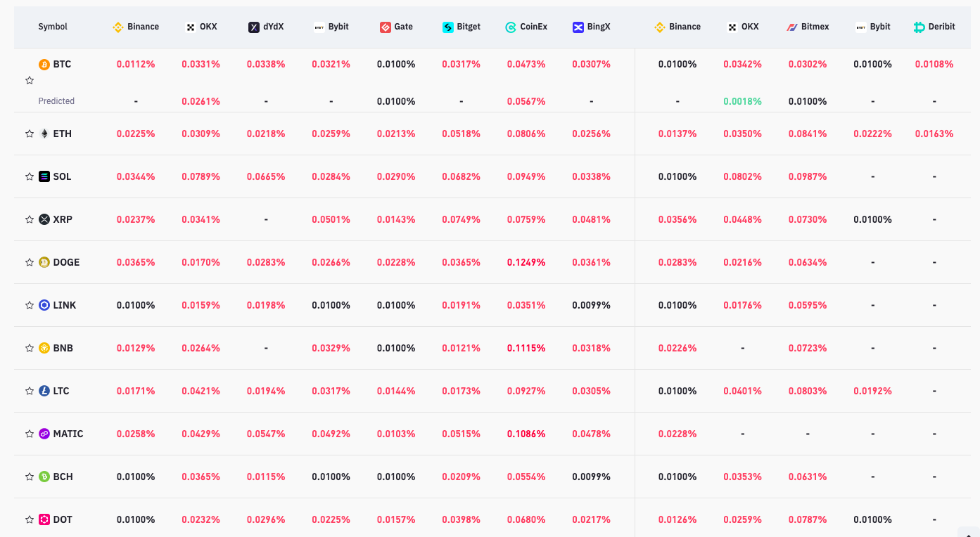Click the Dogecoin coin icon

pos(44,262)
